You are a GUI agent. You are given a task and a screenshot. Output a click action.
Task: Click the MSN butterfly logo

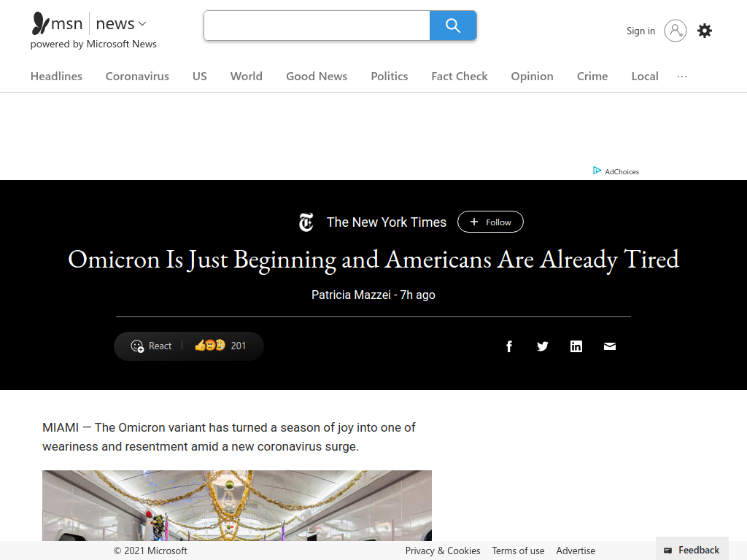[x=40, y=23]
